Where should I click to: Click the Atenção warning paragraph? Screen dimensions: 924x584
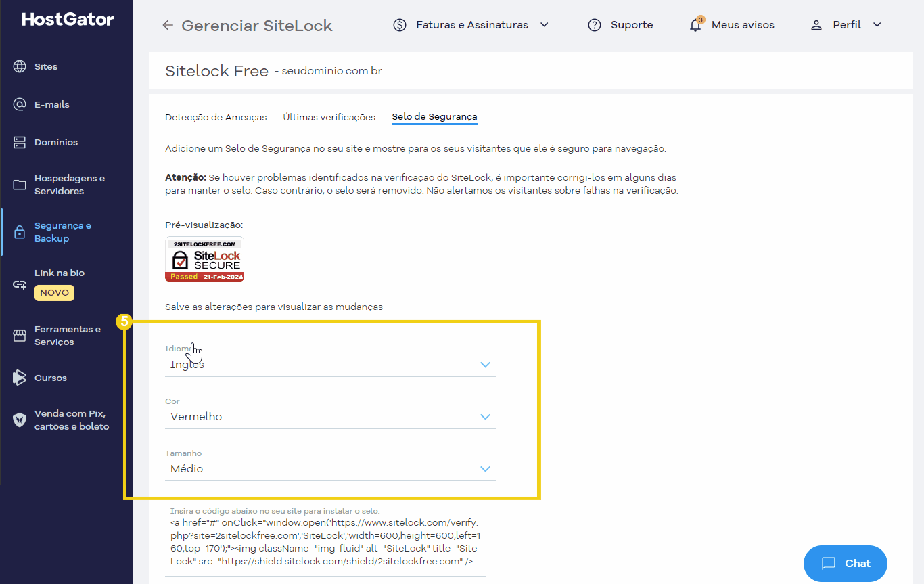click(421, 184)
